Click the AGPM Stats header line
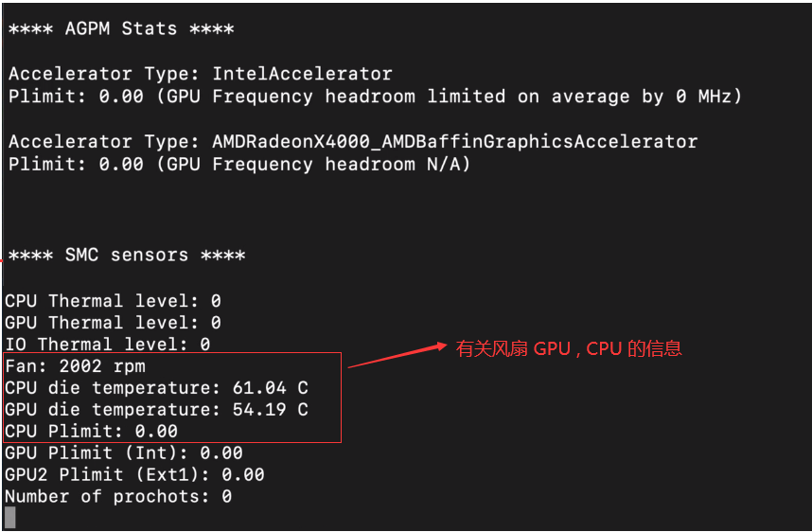This screenshot has height=532, width=812. coord(121,28)
